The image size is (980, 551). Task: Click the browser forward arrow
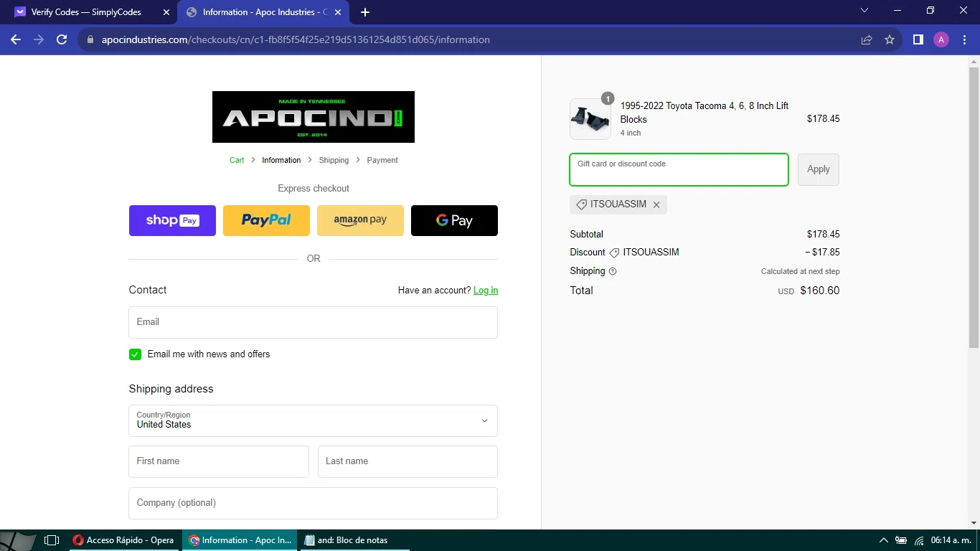click(x=39, y=39)
